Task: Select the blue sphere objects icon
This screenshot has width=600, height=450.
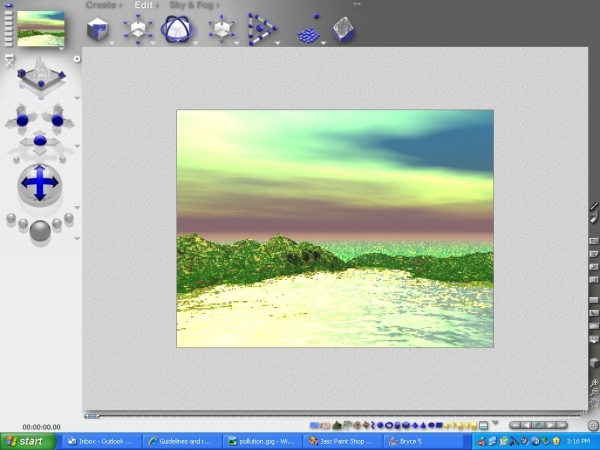Action: tap(380, 425)
